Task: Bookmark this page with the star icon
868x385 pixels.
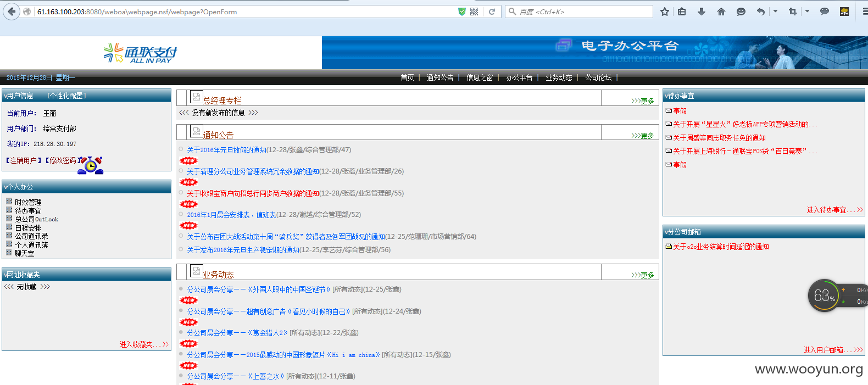Action: (x=665, y=12)
